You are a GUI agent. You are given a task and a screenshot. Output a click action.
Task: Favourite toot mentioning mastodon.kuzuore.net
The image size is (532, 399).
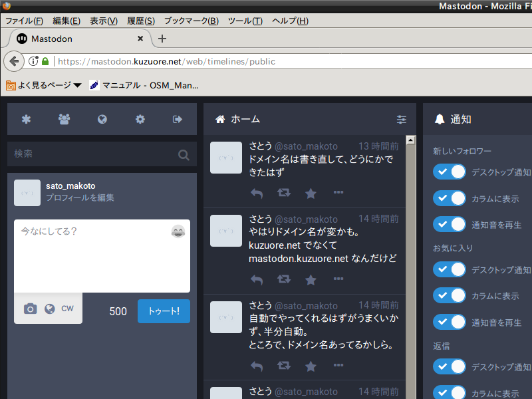pyautogui.click(x=311, y=279)
